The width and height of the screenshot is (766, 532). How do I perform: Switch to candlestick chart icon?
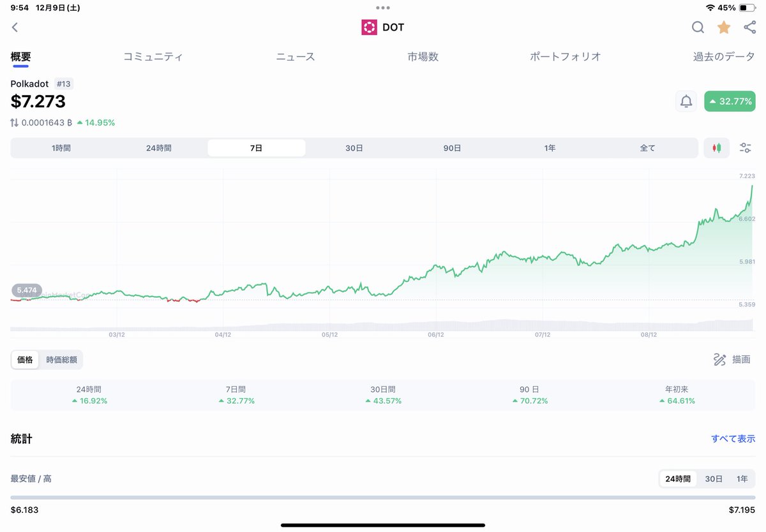[x=717, y=148]
